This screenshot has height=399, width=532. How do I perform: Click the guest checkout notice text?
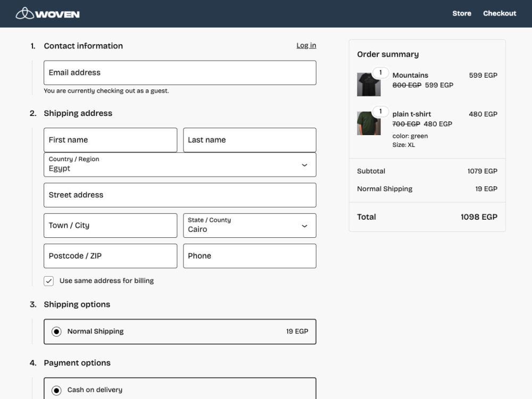coord(106,91)
